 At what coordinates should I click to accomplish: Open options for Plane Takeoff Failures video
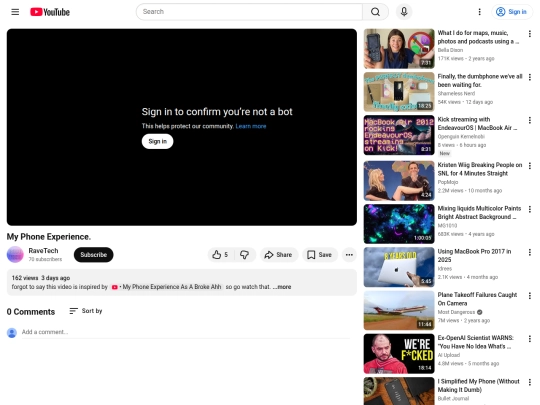click(530, 295)
